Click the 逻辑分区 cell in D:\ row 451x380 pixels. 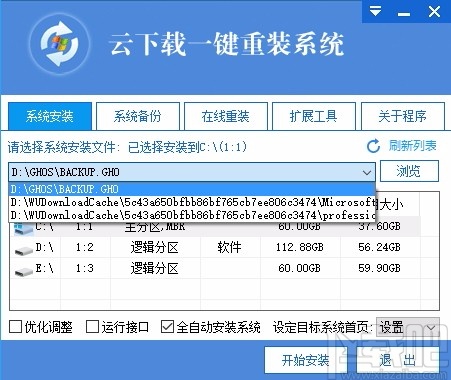click(154, 248)
